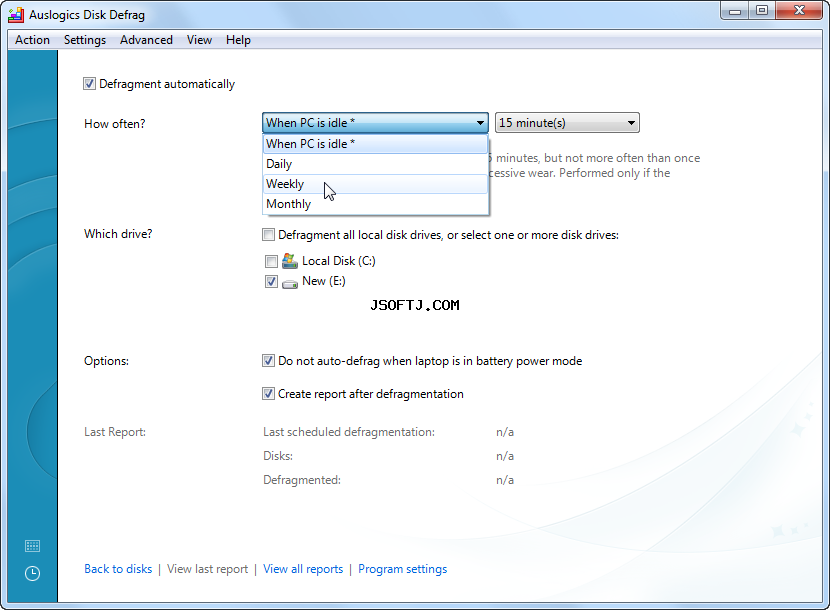Click the 'Which drive?' label
This screenshot has height=610, width=830.
click(x=118, y=234)
